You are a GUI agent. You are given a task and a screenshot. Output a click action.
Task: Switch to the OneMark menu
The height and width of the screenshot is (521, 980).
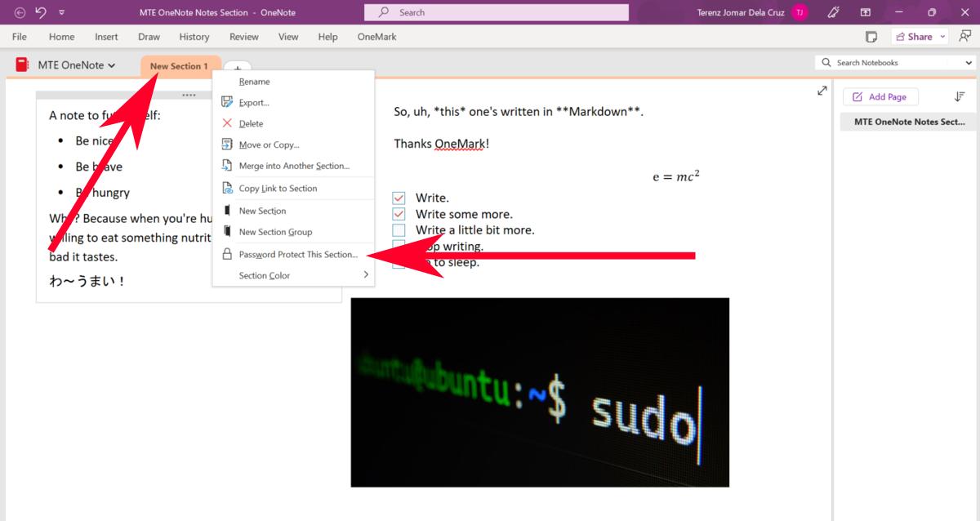(x=376, y=37)
